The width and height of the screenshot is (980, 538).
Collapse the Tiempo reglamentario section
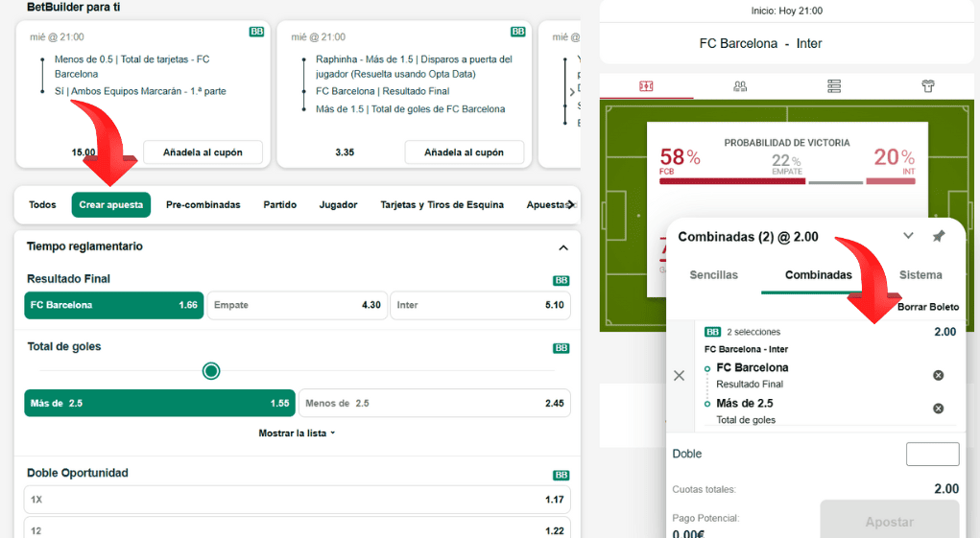[563, 247]
